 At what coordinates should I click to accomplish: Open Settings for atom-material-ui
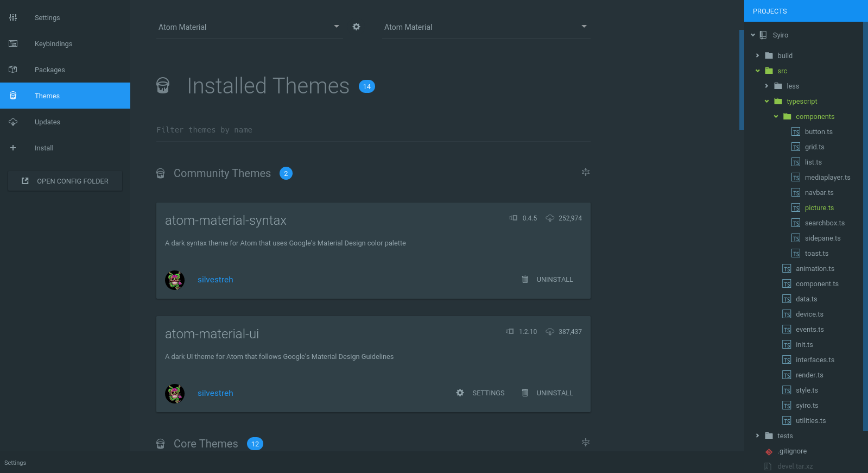(x=480, y=393)
